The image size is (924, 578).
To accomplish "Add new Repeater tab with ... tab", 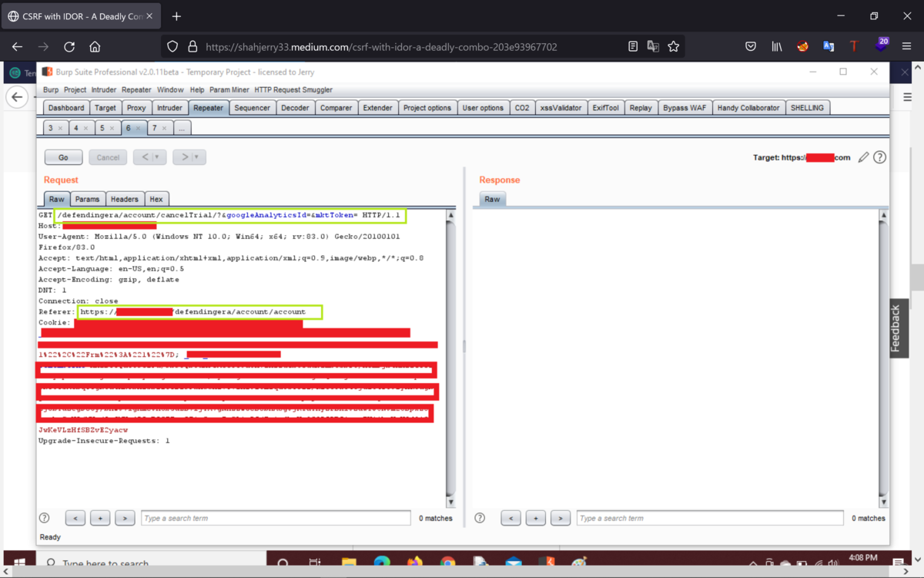I will click(182, 128).
